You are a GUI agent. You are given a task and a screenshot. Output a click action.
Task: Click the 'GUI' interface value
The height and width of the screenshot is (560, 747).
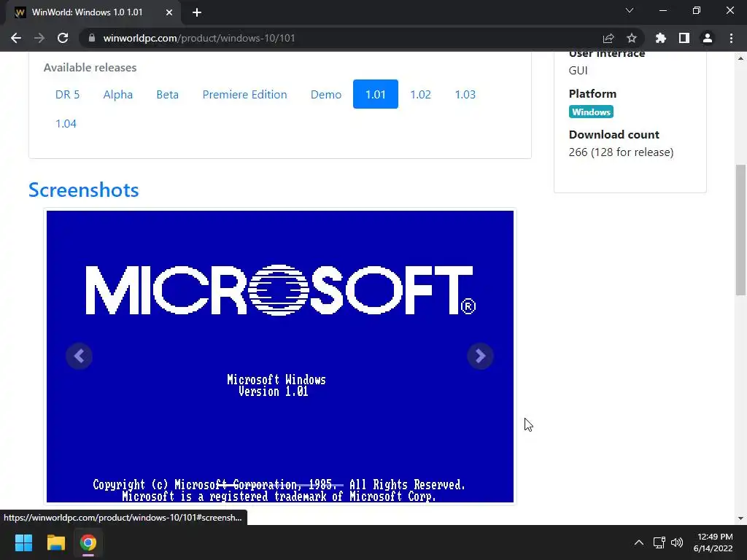[578, 71]
